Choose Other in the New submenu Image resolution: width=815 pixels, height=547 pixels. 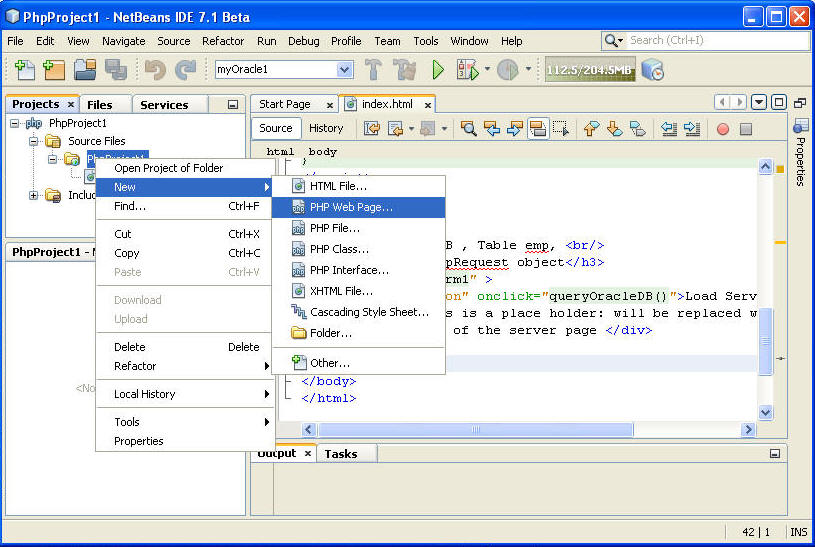(358, 363)
